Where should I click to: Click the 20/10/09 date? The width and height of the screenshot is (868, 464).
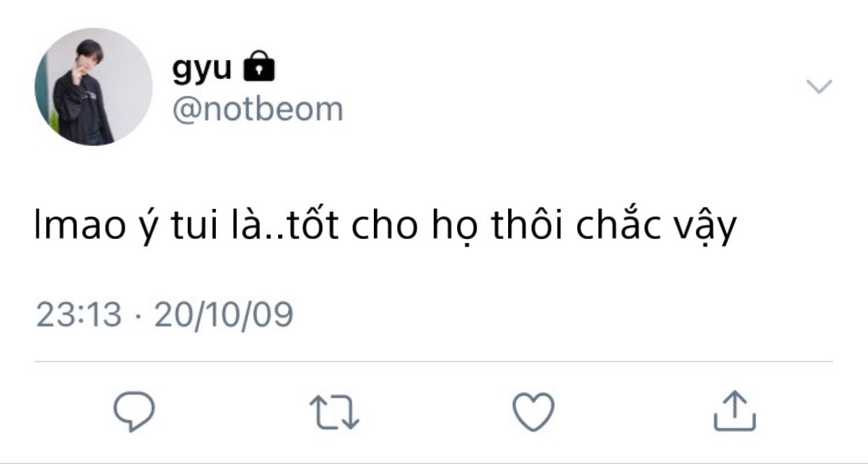click(x=224, y=315)
